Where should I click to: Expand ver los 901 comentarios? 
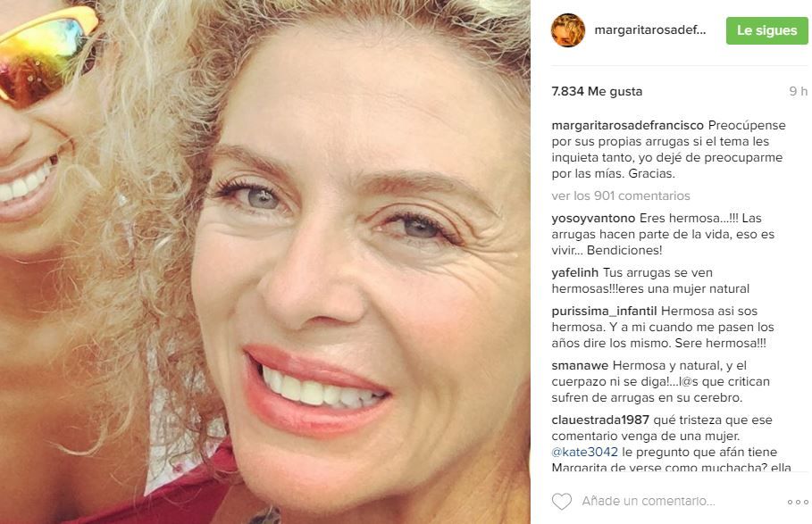pyautogui.click(x=621, y=195)
